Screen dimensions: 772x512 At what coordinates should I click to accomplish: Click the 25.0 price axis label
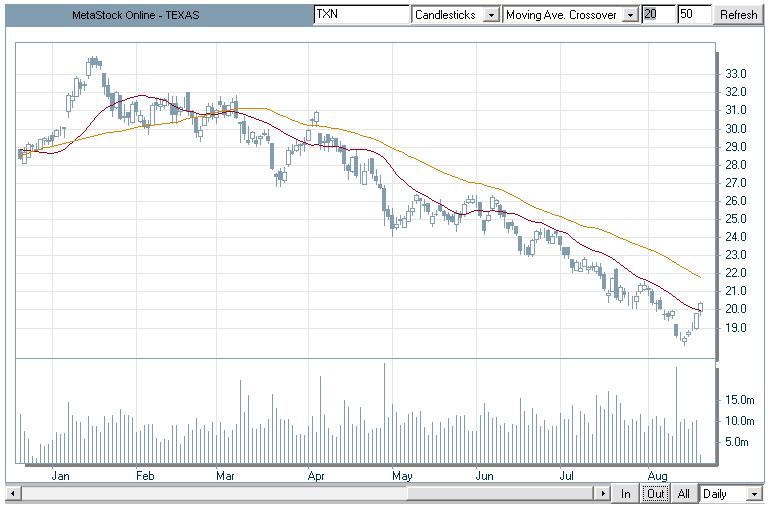pos(736,219)
